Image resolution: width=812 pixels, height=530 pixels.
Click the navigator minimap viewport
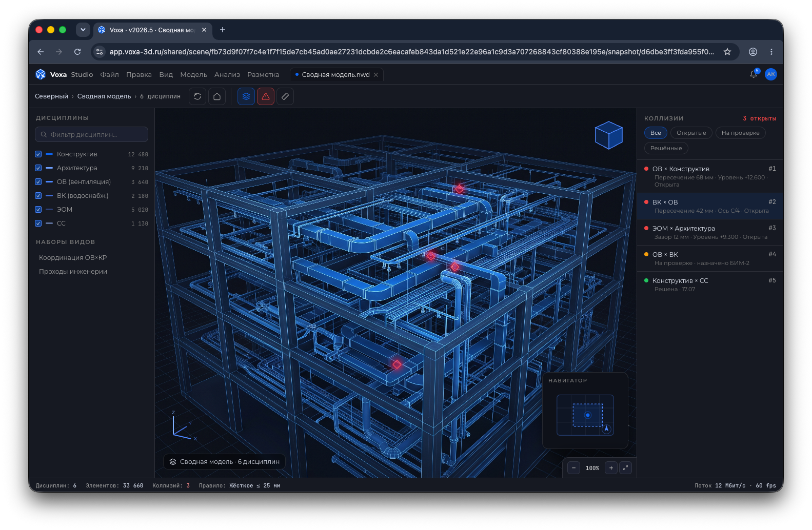point(587,415)
